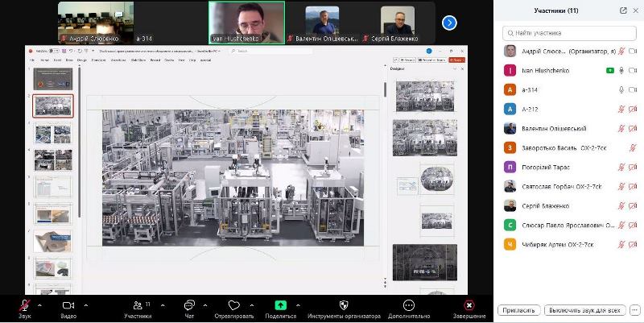
Task: Click Чибиряк Артем yellow avatar
Action: 510,244
